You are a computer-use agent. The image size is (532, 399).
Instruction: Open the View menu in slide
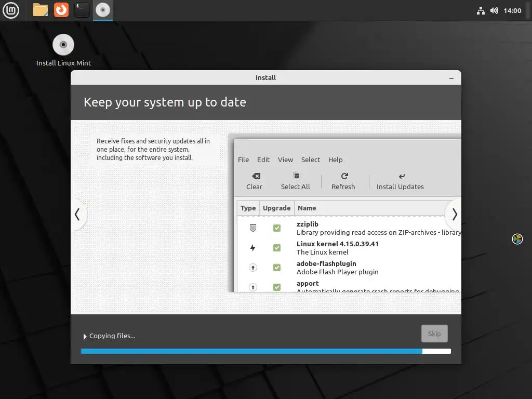click(285, 159)
